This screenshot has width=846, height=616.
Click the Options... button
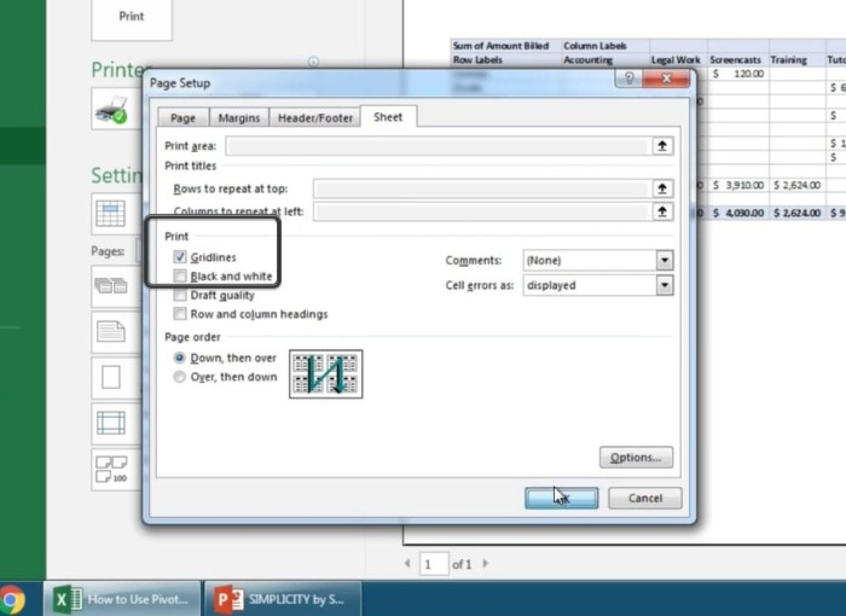pos(636,457)
